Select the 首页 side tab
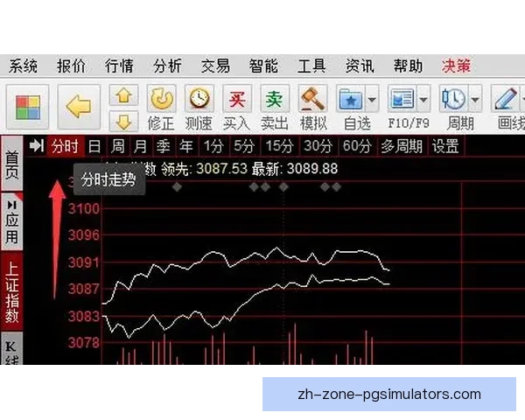The width and height of the screenshot is (525, 420). (12, 164)
